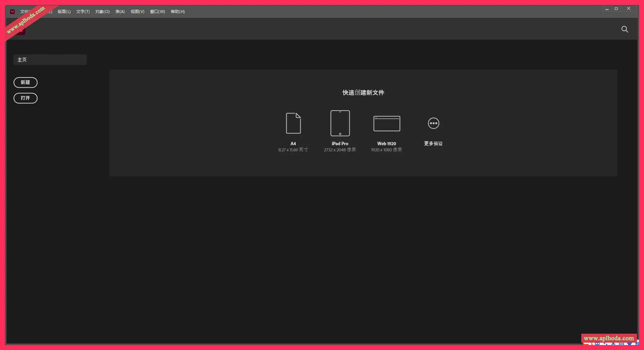Click the search magnifier icon
This screenshot has height=350, width=644.
pyautogui.click(x=625, y=29)
